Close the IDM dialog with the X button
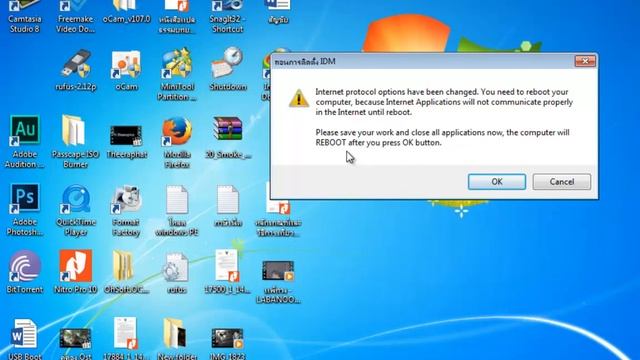 tap(585, 61)
